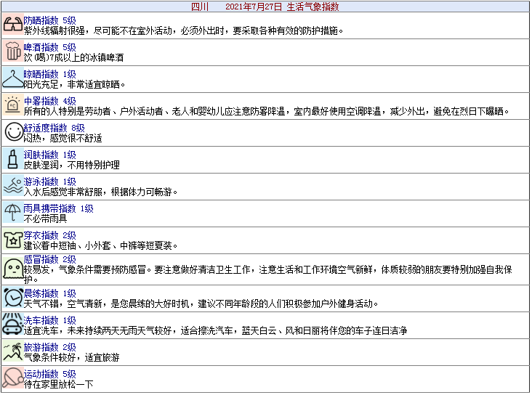Click the palm tree travel icon
The image size is (532, 395).
[x=12, y=351]
